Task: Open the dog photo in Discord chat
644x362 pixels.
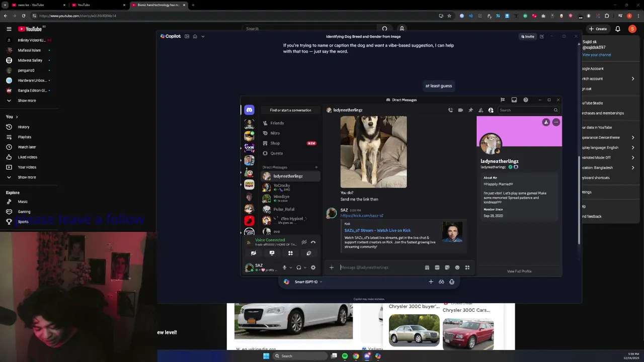Action: click(373, 152)
